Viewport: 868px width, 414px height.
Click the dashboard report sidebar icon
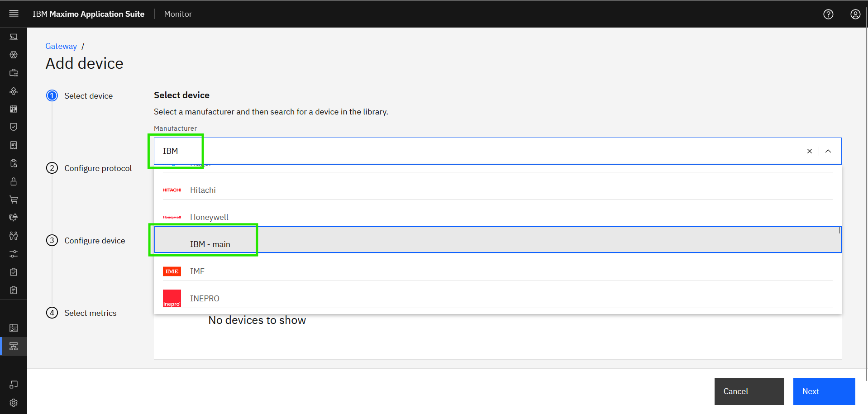[14, 328]
